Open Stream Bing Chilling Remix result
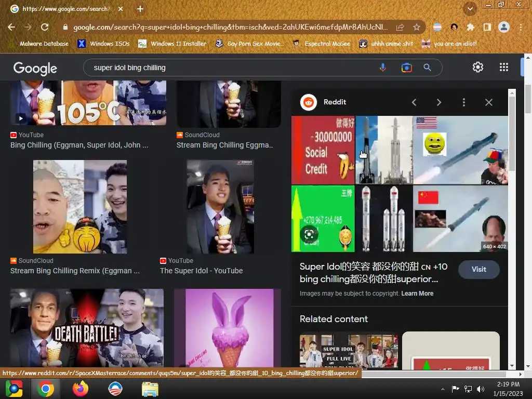The height and width of the screenshot is (399, 532). (75, 271)
